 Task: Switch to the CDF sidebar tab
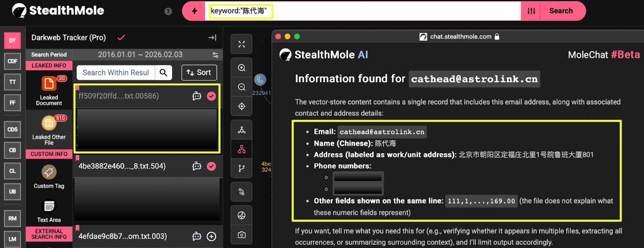[x=12, y=61]
